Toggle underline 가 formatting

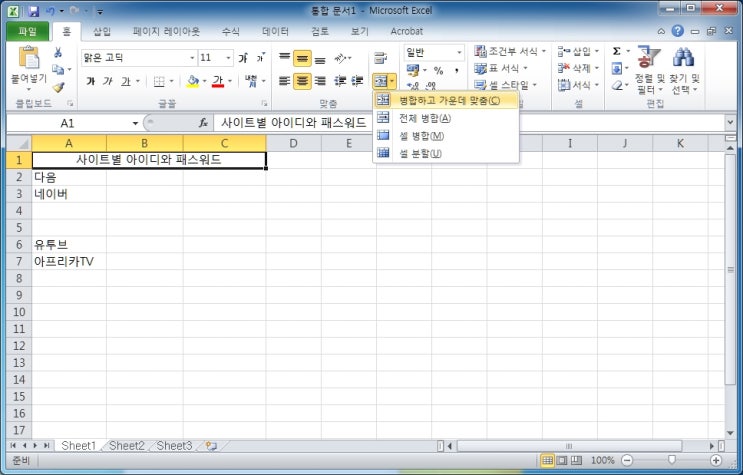coord(125,81)
